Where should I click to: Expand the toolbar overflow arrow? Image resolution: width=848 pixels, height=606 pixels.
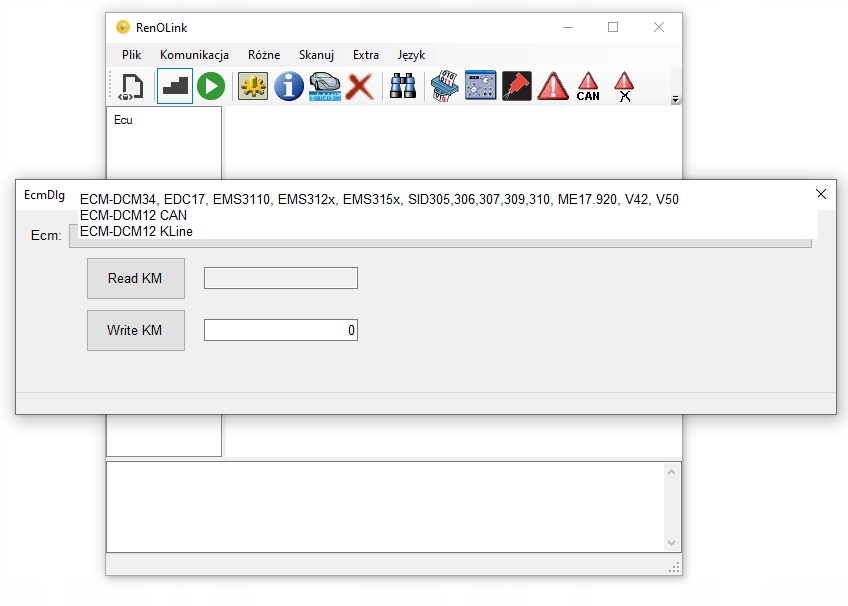(x=675, y=99)
